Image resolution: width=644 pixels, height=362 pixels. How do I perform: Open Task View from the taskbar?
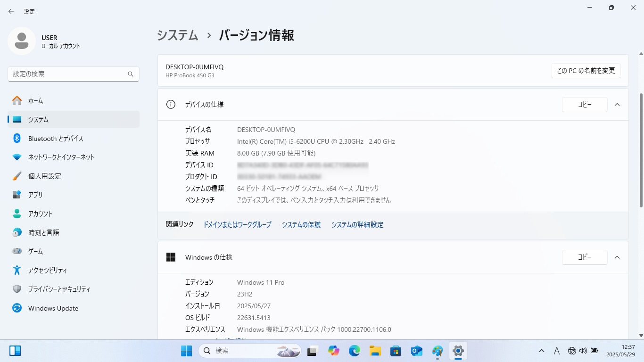tap(312, 351)
